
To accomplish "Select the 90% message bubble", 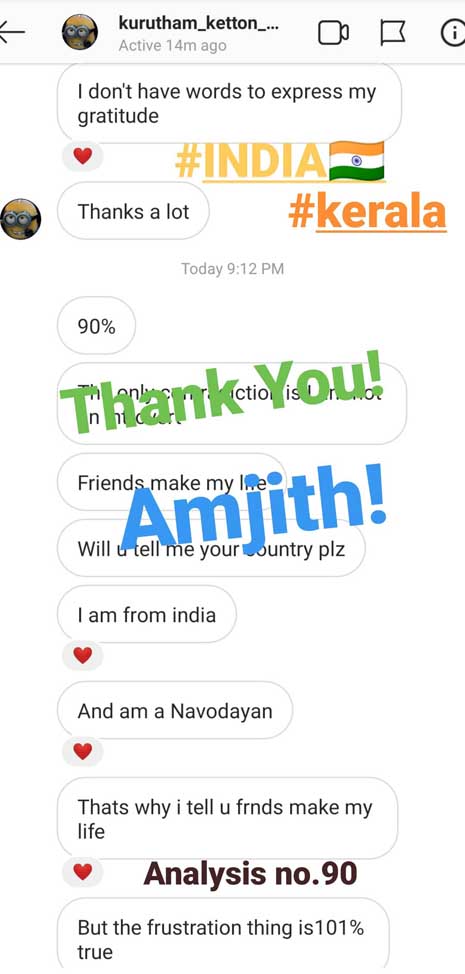I will tap(96, 326).
